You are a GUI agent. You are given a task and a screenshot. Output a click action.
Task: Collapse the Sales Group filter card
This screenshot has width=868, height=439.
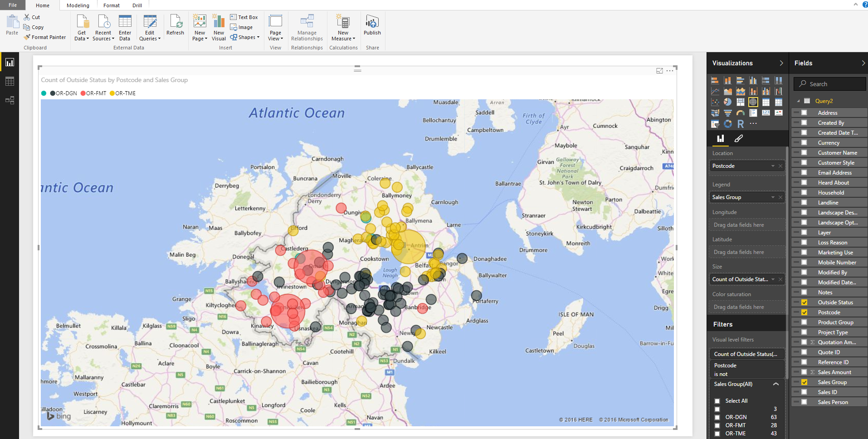776,384
